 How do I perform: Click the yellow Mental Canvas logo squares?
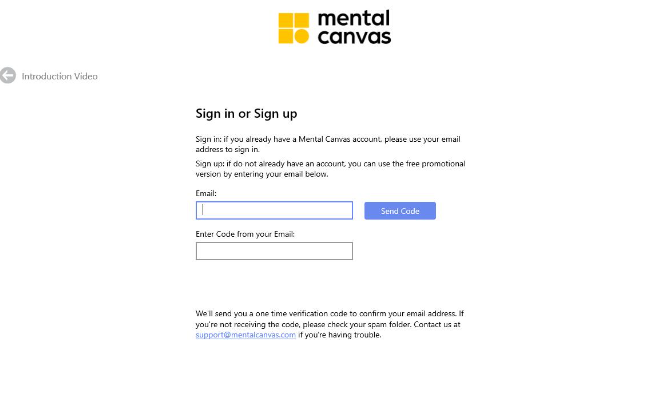(x=293, y=28)
